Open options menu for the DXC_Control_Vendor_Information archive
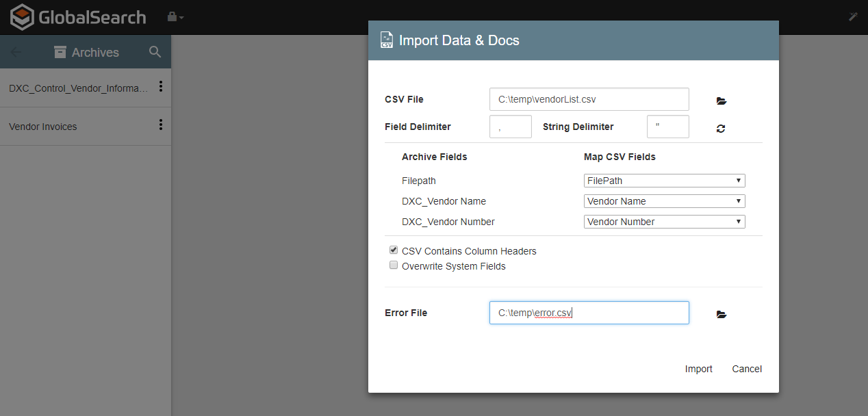868x416 pixels. click(161, 87)
